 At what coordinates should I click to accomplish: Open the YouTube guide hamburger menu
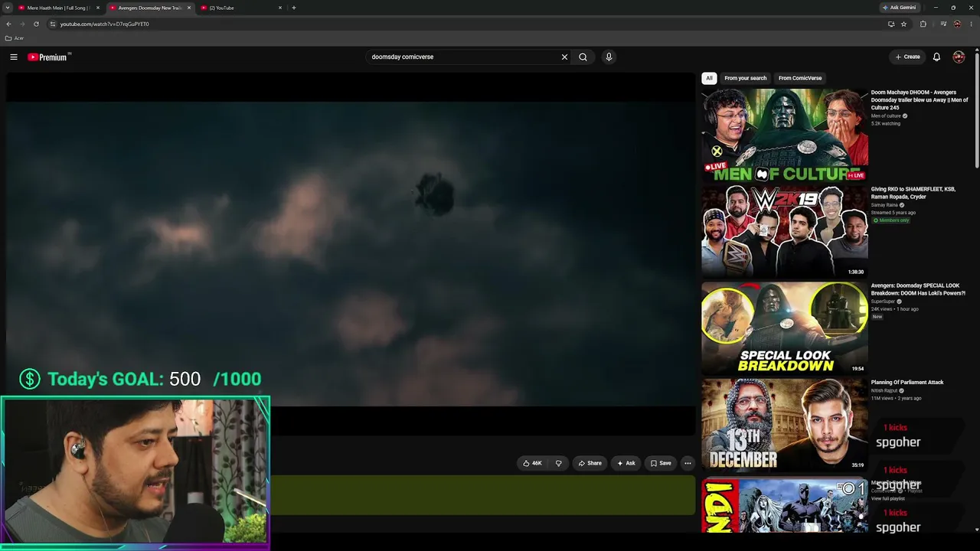click(14, 57)
